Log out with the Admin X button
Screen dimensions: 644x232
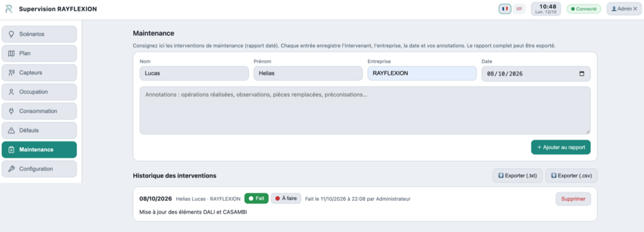[625, 9]
